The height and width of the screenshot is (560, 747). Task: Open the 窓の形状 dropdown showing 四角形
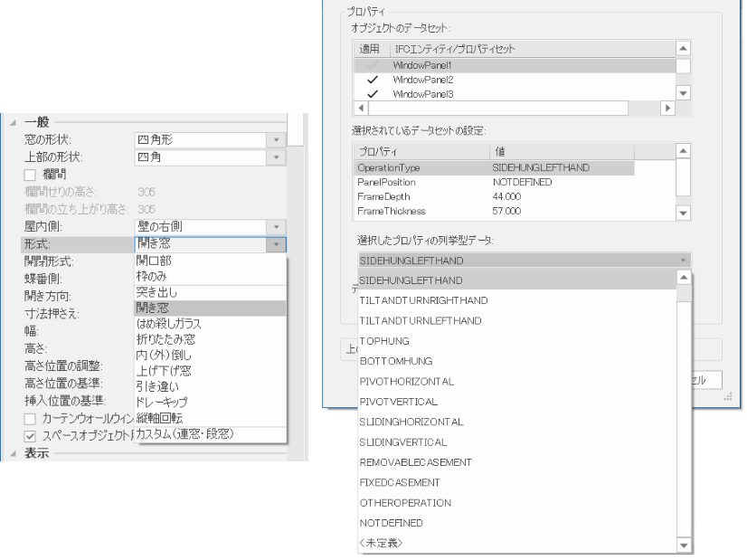[x=276, y=139]
